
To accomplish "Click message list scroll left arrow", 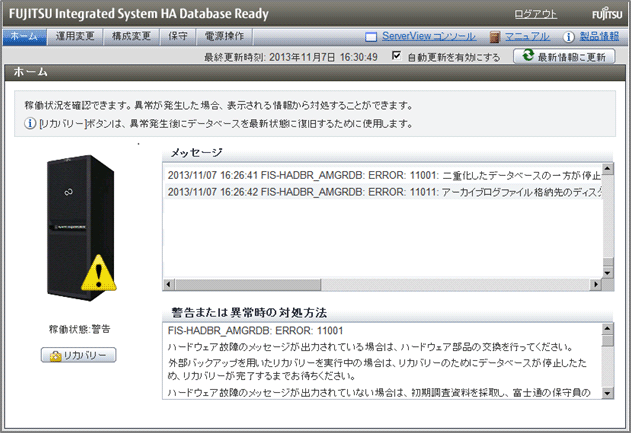I will coord(168,285).
